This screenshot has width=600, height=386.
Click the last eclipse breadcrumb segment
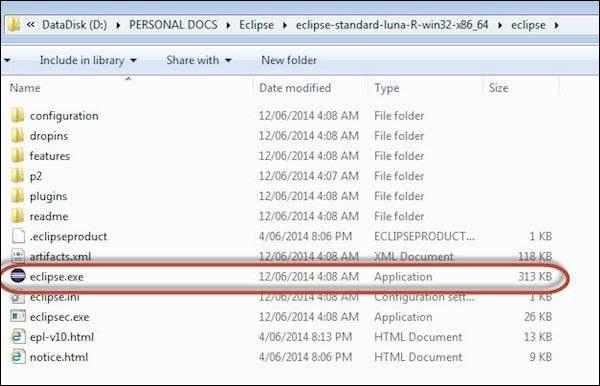(x=528, y=25)
